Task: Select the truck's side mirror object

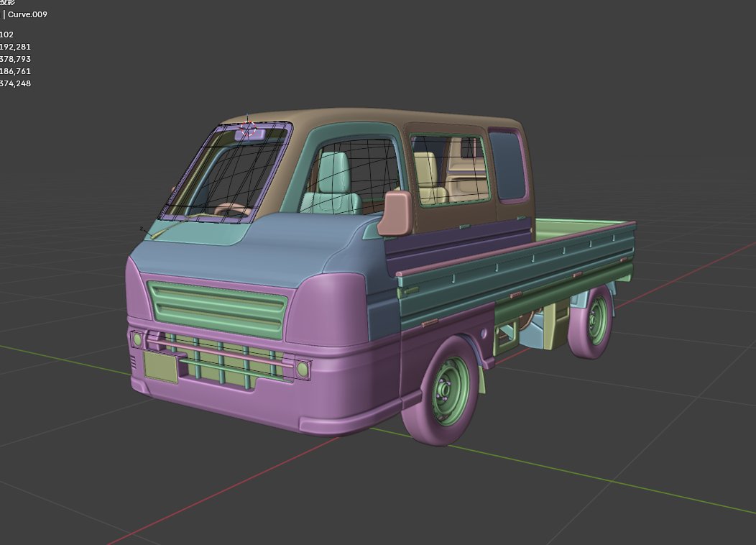Action: pyautogui.click(x=395, y=213)
